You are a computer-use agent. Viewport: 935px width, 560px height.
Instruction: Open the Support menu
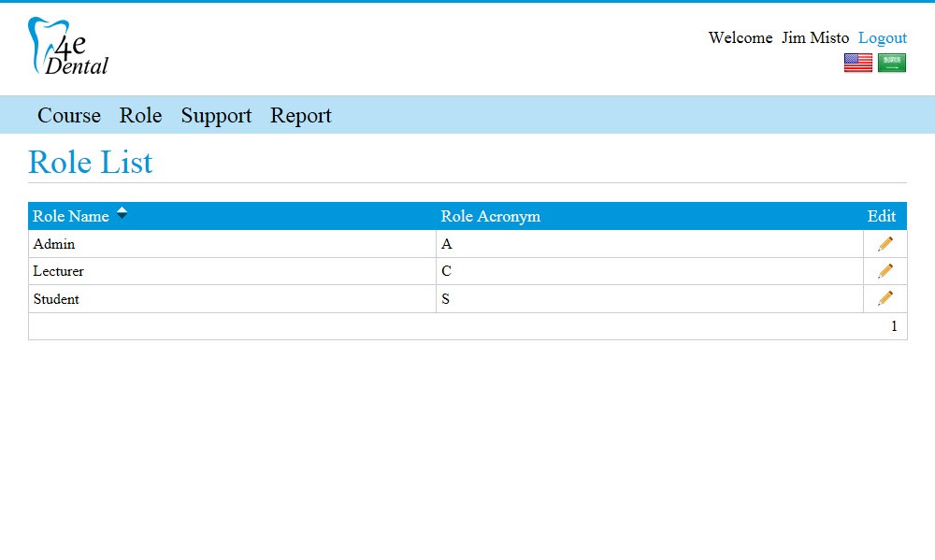[217, 116]
